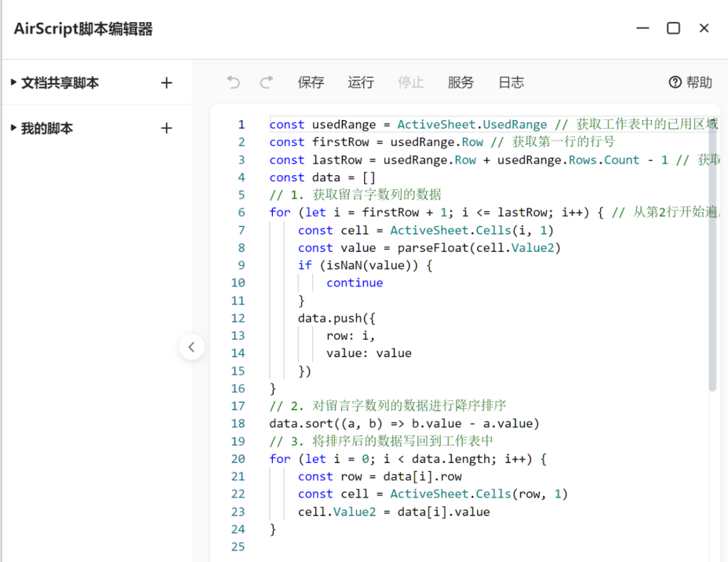This screenshot has width=728, height=562.
Task: Minimize the AirScript editor window
Action: pyautogui.click(x=642, y=28)
